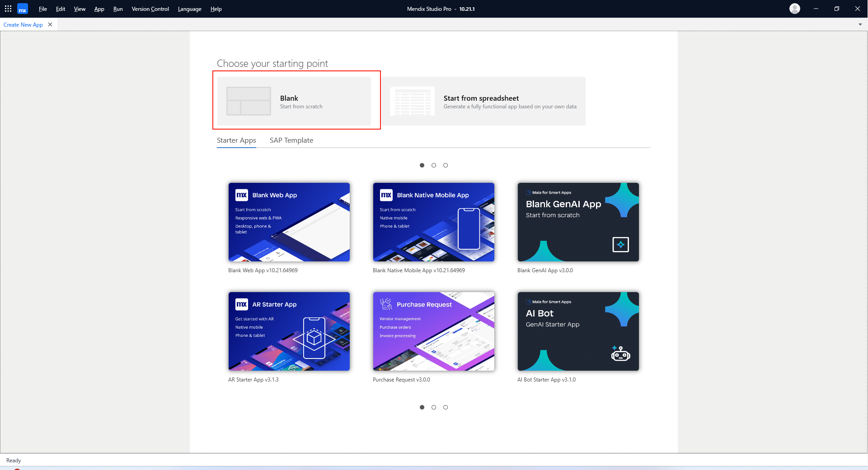868x470 pixels.
Task: Close the Create New App tab
Action: (x=50, y=24)
